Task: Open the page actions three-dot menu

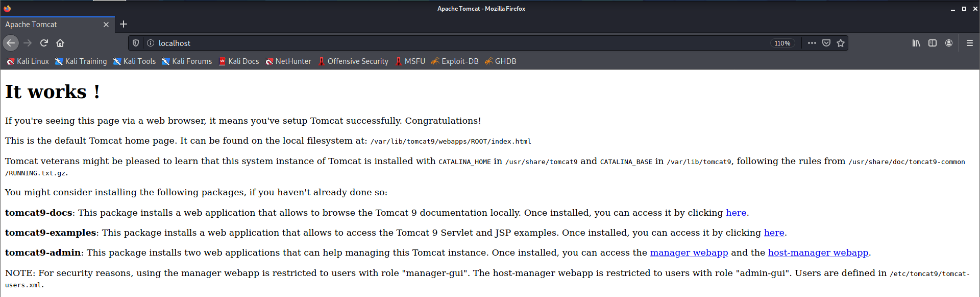Action: (812, 43)
